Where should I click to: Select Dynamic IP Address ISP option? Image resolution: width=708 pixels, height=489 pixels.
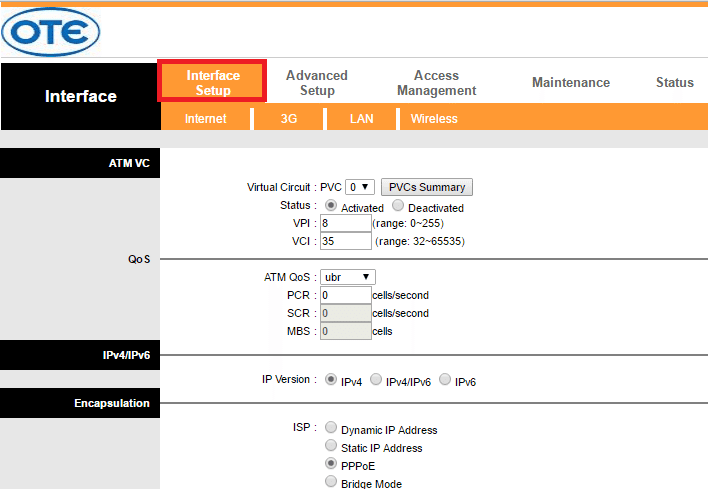(x=331, y=429)
